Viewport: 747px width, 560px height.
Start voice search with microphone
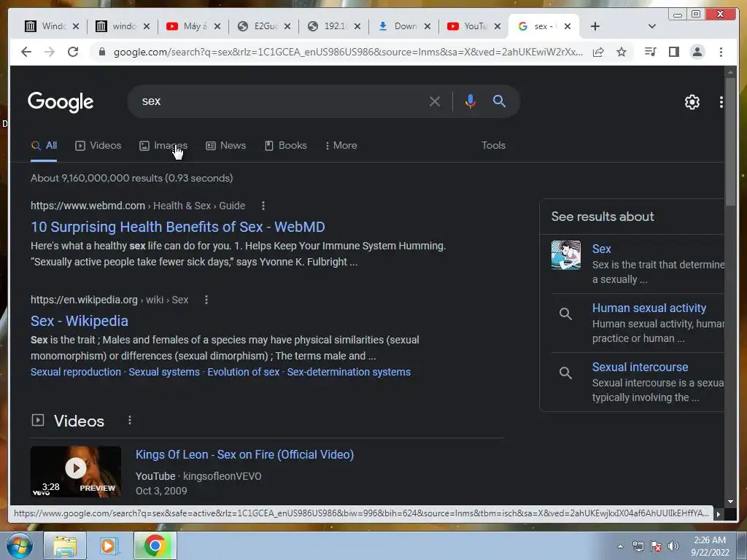[x=471, y=101]
